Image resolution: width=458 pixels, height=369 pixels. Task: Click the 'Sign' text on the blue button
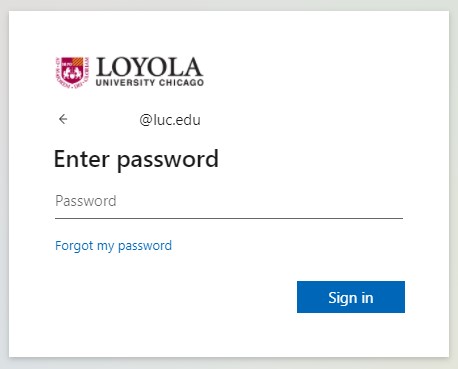(342, 298)
